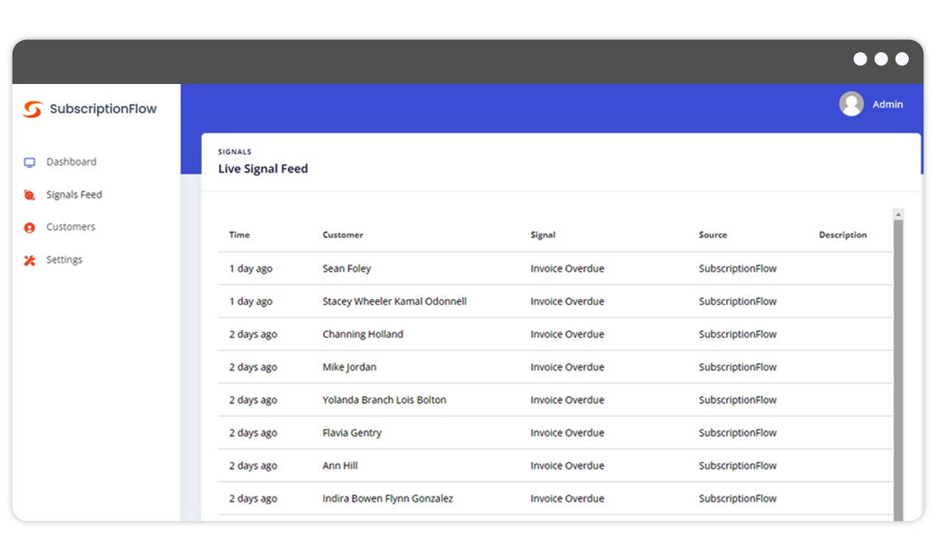Click '1 day ago' in Sean Foley row

click(251, 269)
